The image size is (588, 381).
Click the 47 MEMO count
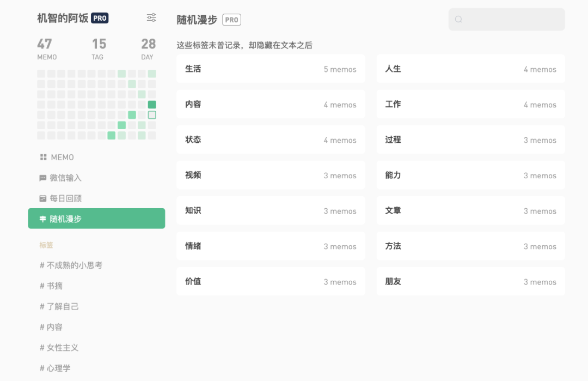[x=47, y=49]
